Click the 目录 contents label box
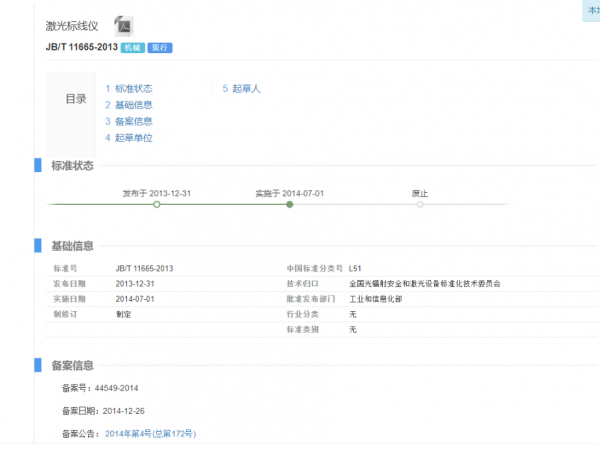 click(x=75, y=99)
